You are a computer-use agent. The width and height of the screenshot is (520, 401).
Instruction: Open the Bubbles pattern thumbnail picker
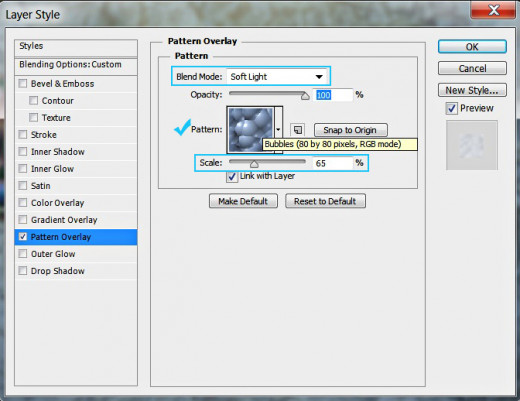coord(250,130)
